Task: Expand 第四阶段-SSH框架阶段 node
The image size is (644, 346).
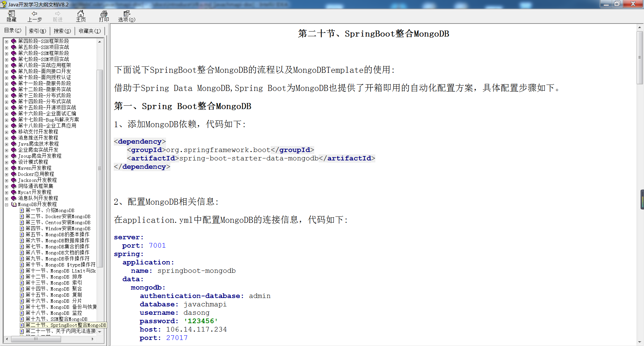Action: 6,41
